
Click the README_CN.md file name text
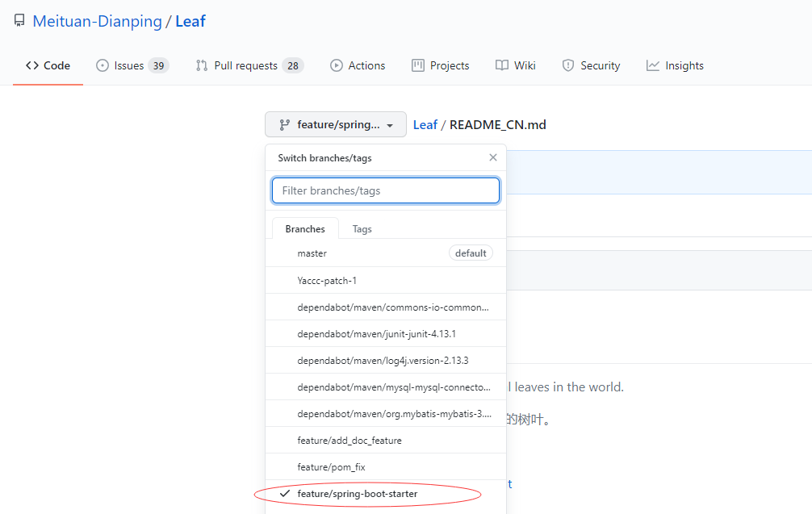pyautogui.click(x=498, y=125)
